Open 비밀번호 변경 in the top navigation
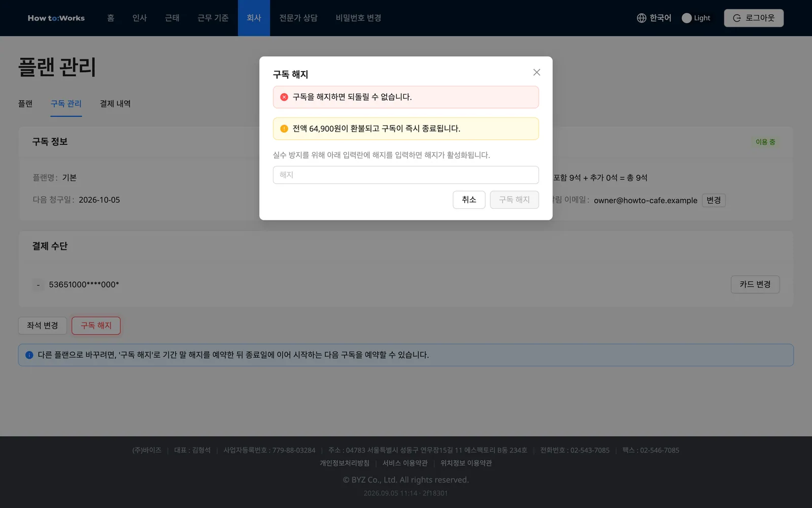 coord(358,18)
